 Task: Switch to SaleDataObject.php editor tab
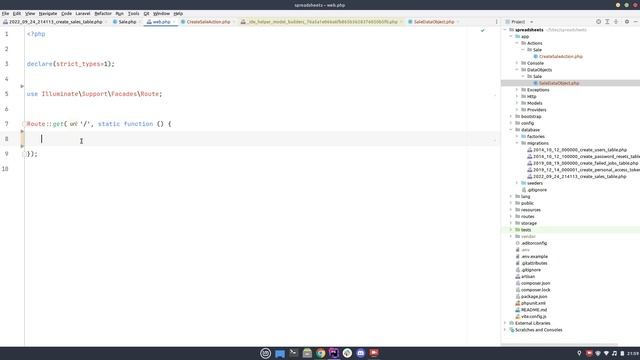tap(433, 22)
